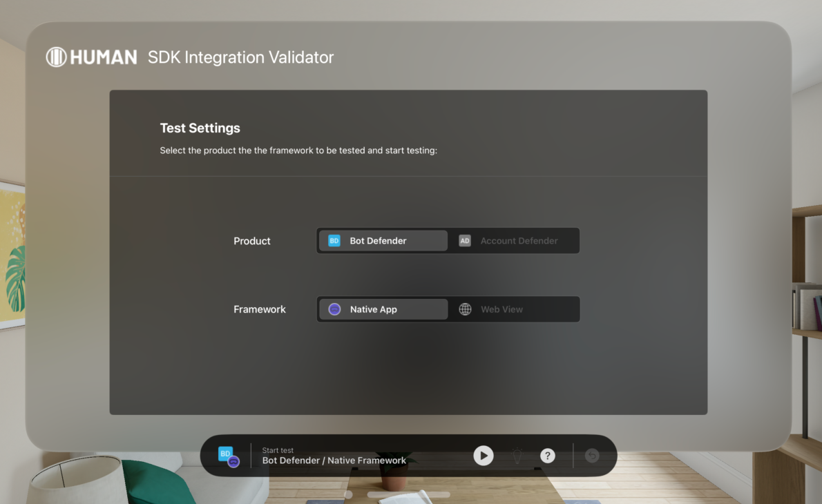Click the window move bar below toolbar
Image resolution: width=822 pixels, height=504 pixels.
(x=408, y=494)
